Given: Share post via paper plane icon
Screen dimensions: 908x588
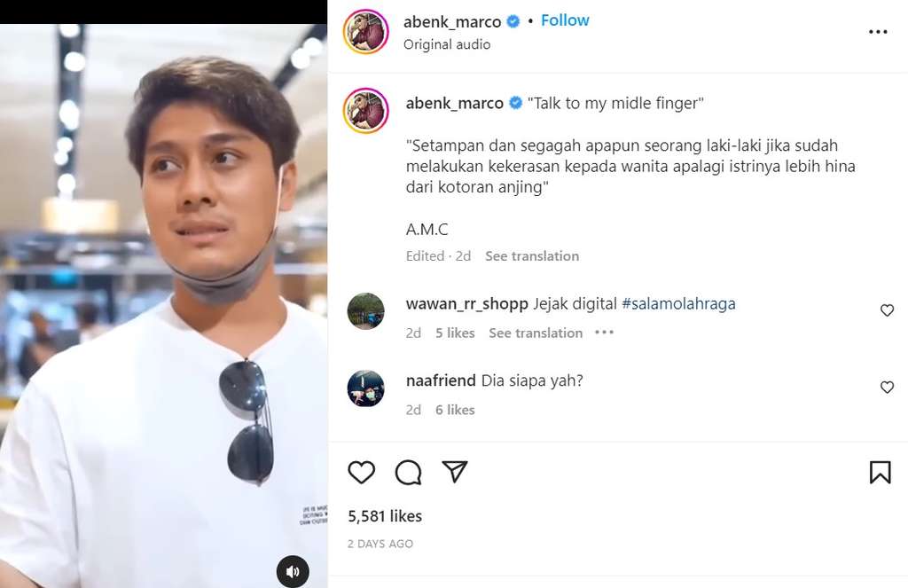Looking at the screenshot, I should pos(455,472).
